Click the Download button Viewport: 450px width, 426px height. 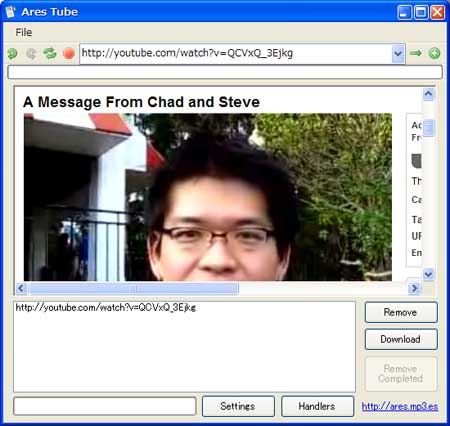point(401,339)
